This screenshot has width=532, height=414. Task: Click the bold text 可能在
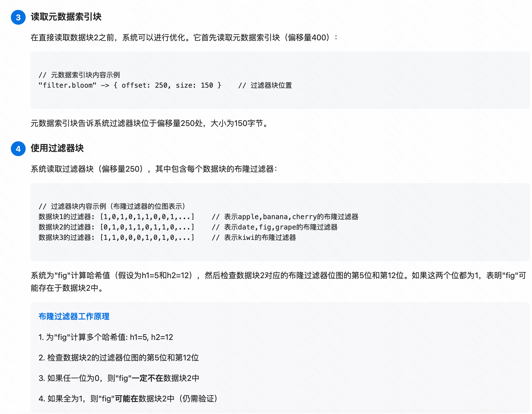tap(127, 399)
